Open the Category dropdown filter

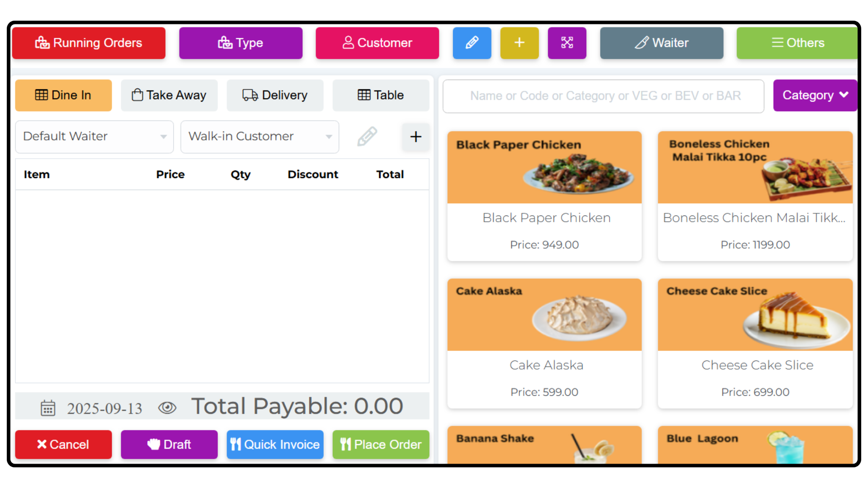pos(815,95)
